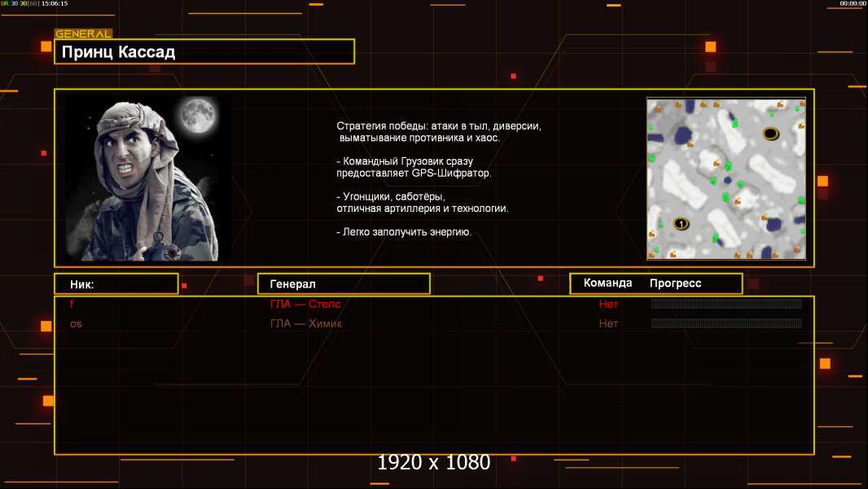Screen dimensions: 868x489
Task: Click the ГЛА — Стелс general entry
Action: pos(305,303)
